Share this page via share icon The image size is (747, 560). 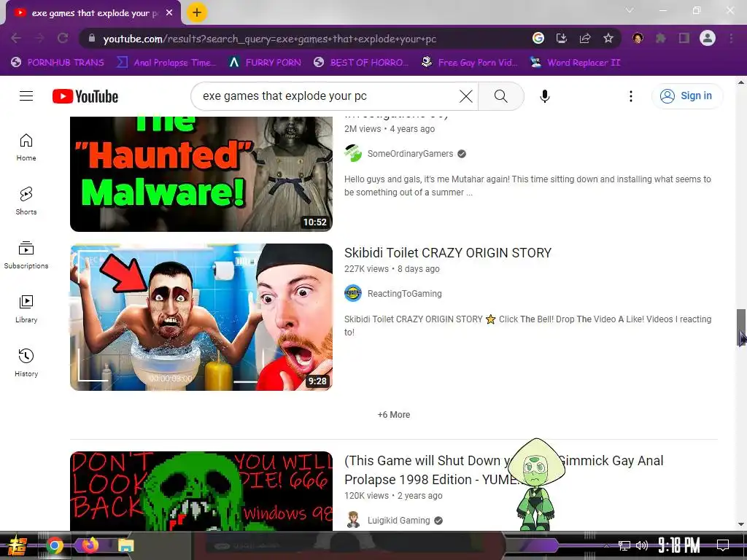[x=584, y=38]
